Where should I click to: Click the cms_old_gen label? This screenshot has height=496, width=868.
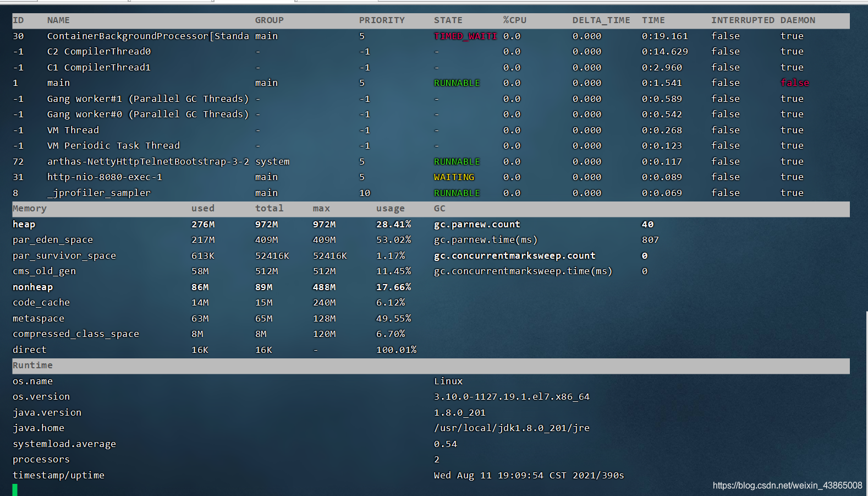tap(44, 271)
